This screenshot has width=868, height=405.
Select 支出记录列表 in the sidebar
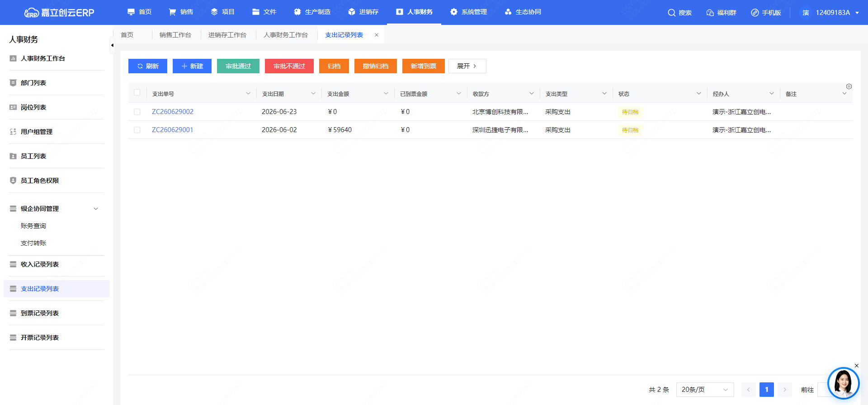(57, 289)
